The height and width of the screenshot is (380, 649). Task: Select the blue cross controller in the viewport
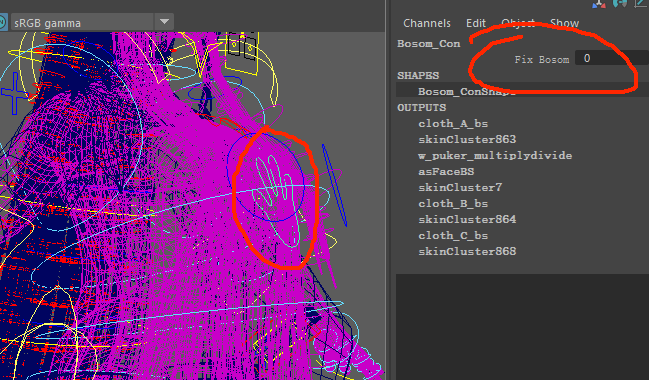(15, 93)
